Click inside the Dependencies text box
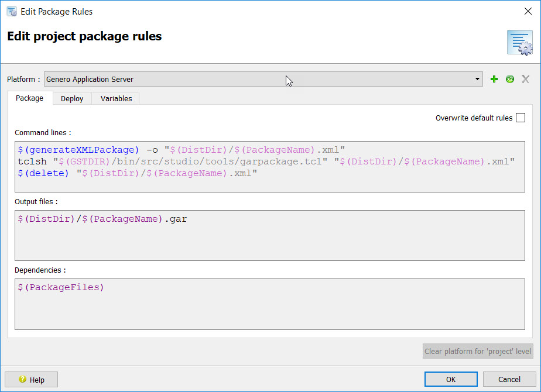Screen dimensions: 541x392 (270, 304)
